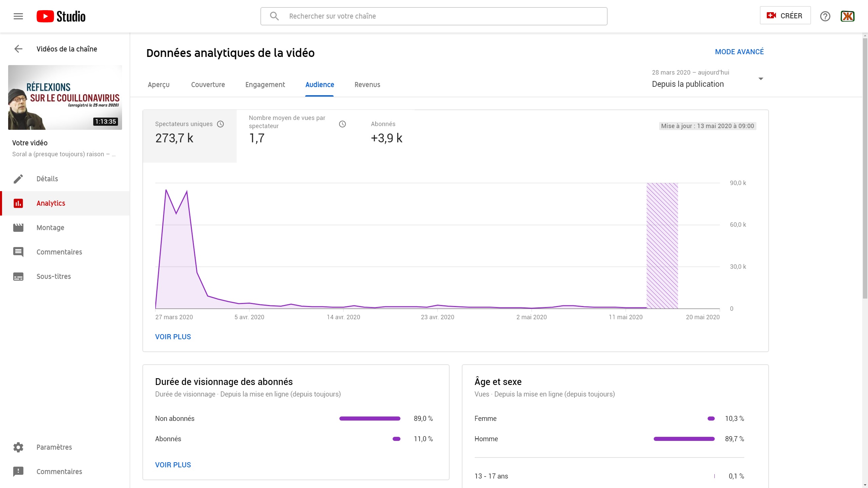This screenshot has width=868, height=488.
Task: Open the channel account avatar
Action: [x=847, y=16]
